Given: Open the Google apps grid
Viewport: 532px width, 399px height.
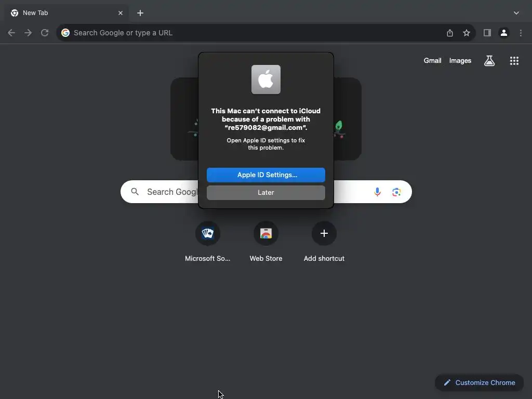Looking at the screenshot, I should point(514,61).
